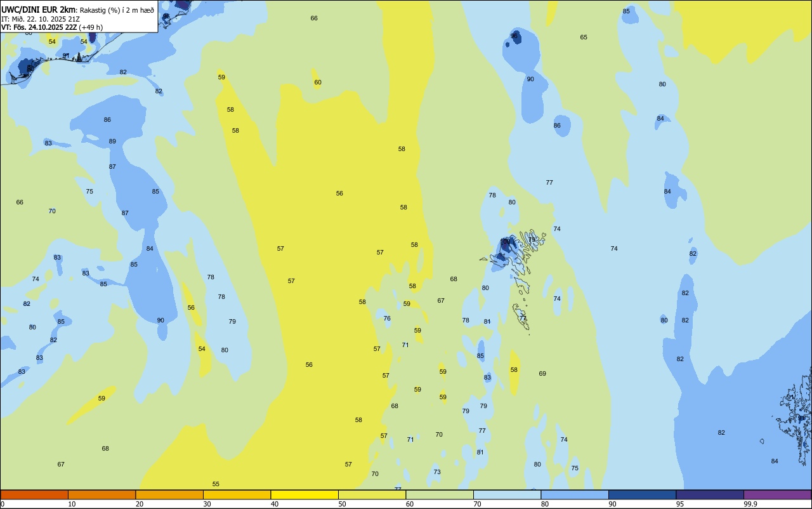
Task: Click the "91" humidity value near the coastline
Action: (x=66, y=56)
